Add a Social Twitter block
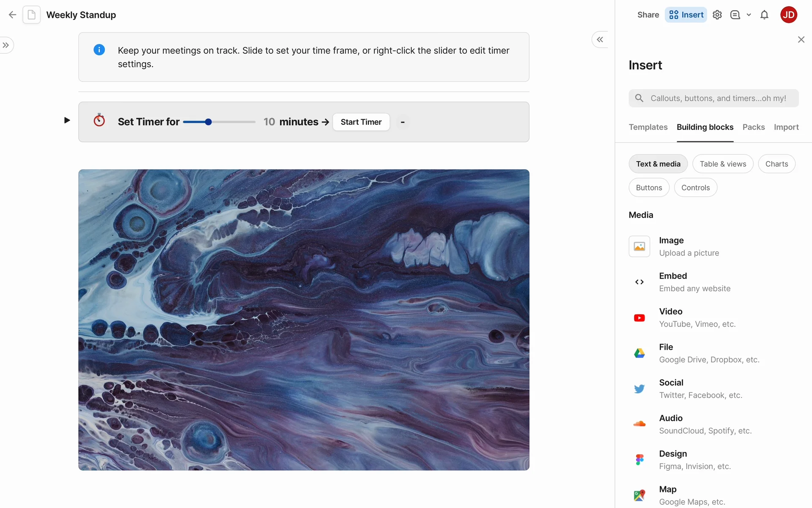The width and height of the screenshot is (812, 508). [700, 389]
